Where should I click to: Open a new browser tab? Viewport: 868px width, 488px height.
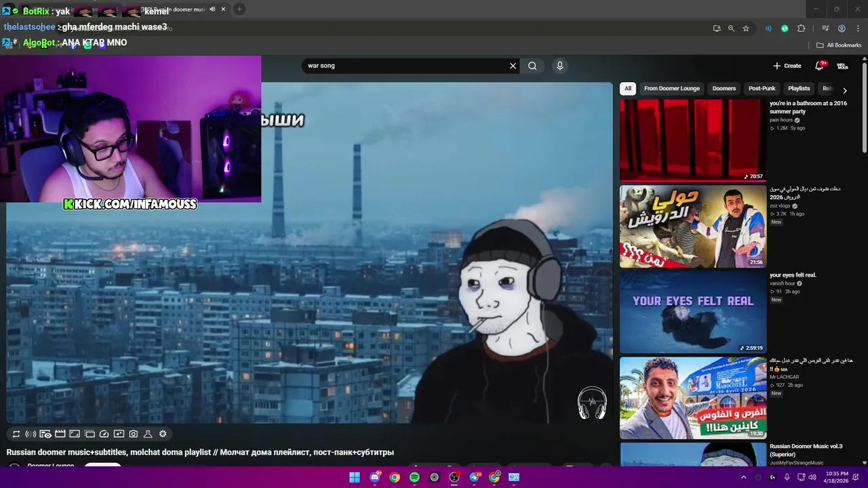(x=239, y=9)
